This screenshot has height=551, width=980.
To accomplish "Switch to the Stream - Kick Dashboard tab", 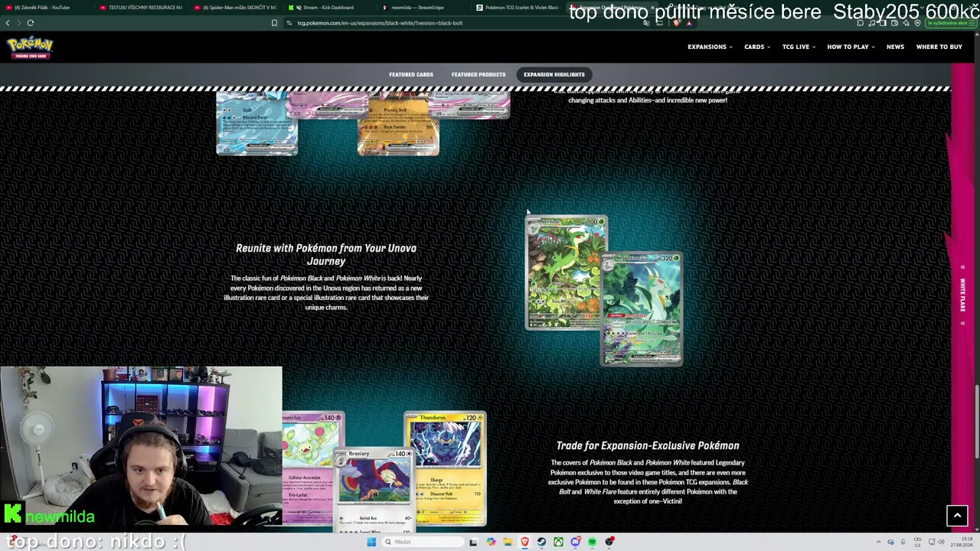I will tap(328, 8).
